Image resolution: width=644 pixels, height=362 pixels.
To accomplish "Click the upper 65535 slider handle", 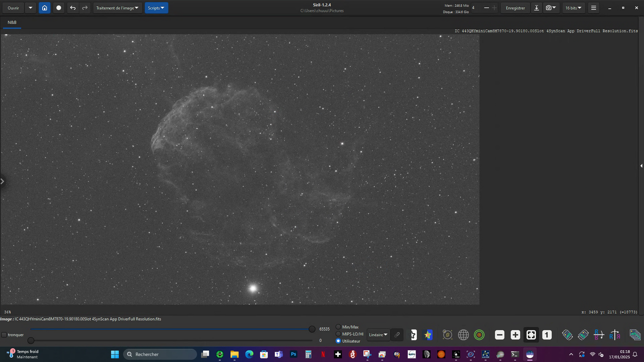I will click(312, 329).
